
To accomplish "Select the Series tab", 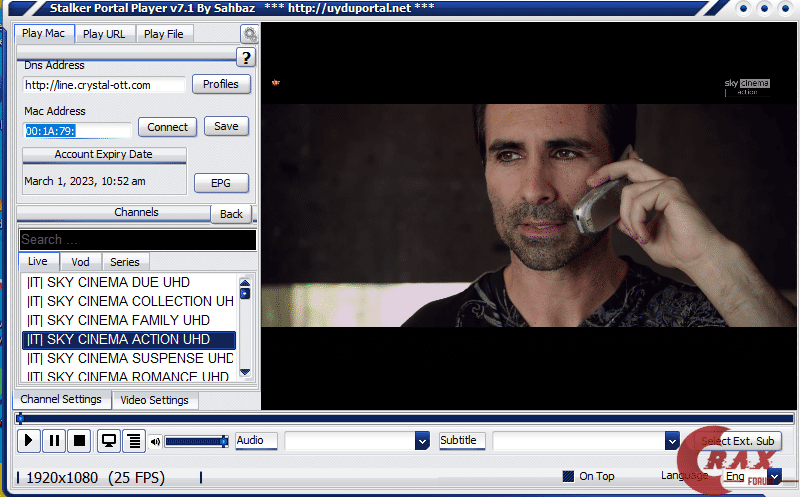I will 125,262.
